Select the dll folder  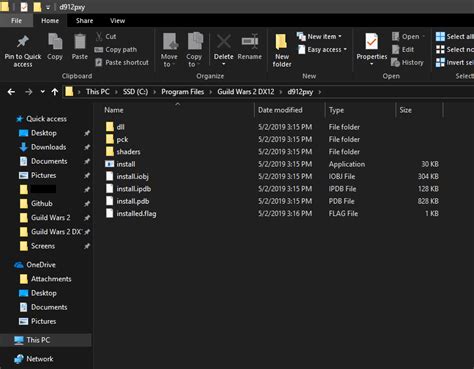pyautogui.click(x=120, y=127)
